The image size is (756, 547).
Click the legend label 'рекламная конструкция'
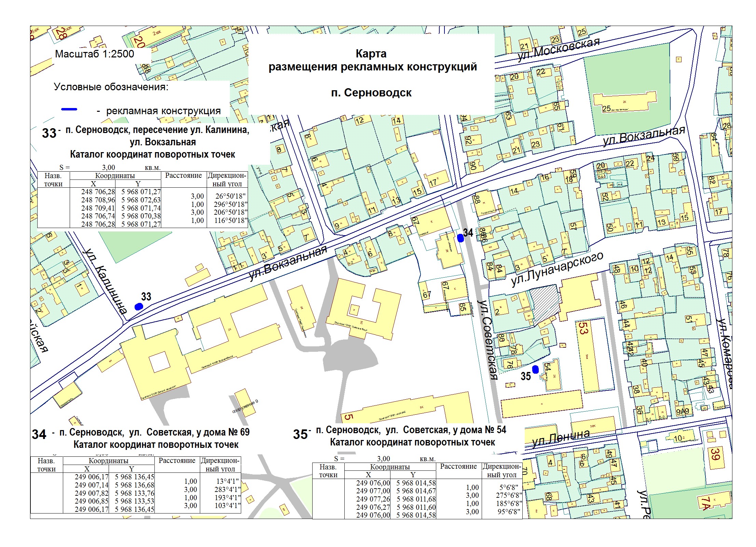coord(163,111)
